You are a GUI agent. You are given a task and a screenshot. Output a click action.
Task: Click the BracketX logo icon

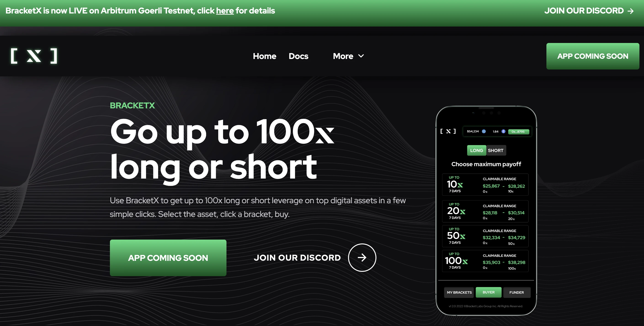point(34,56)
